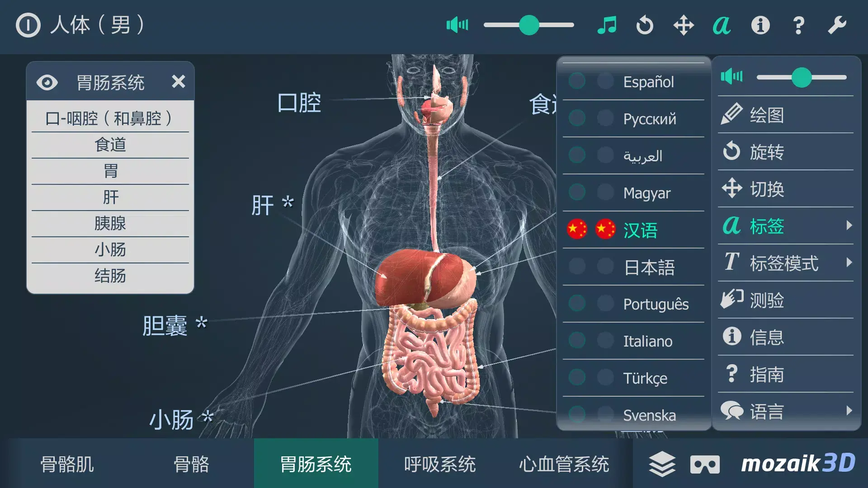The height and width of the screenshot is (488, 868).
Task: Switch to the 呼吸系统 tab
Action: click(x=439, y=463)
